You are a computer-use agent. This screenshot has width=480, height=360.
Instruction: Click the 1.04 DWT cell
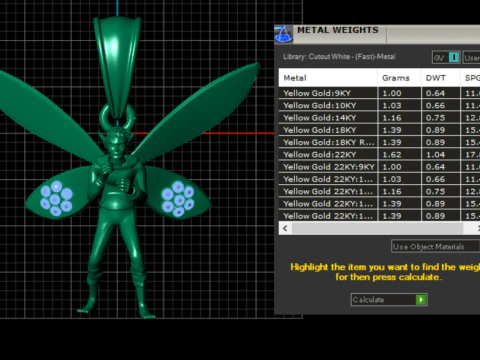point(440,155)
